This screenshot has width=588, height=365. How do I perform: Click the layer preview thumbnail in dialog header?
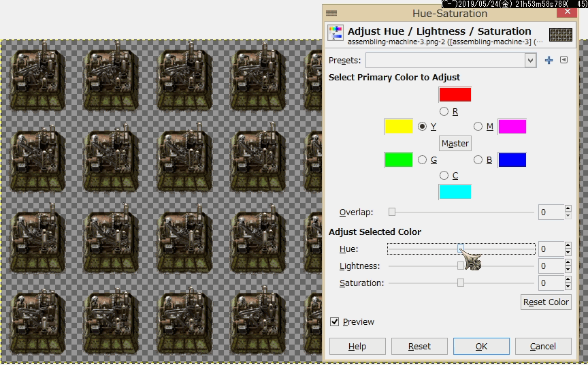[x=561, y=35]
